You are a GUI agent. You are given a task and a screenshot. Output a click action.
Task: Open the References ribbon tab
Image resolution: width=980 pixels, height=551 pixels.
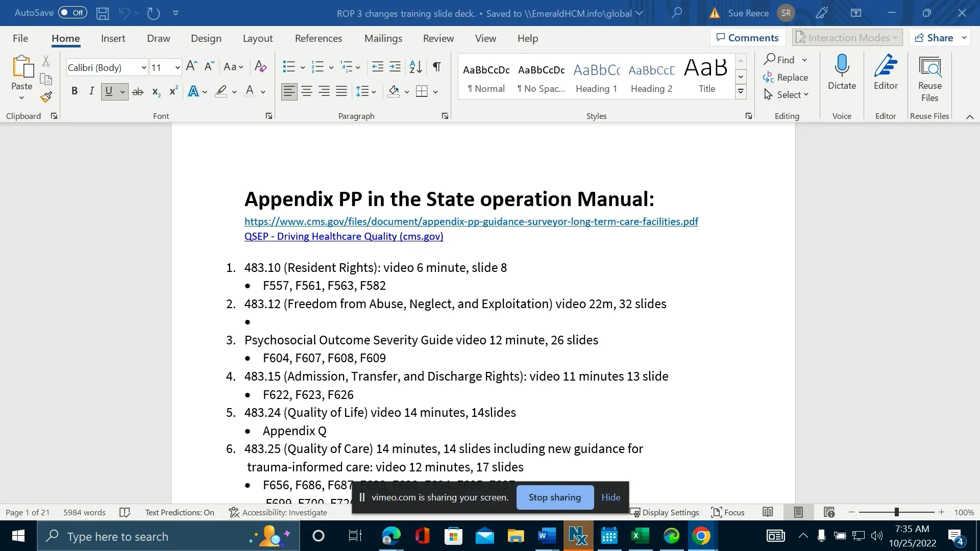[318, 38]
